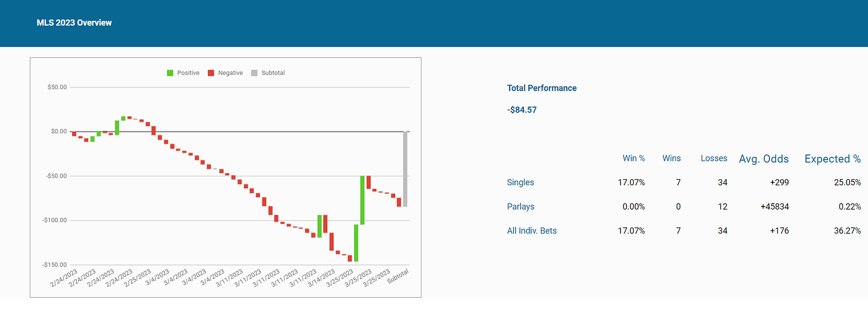Click the wins count 7 in All Indiv. Bets row
This screenshot has width=868, height=309.
(678, 230)
